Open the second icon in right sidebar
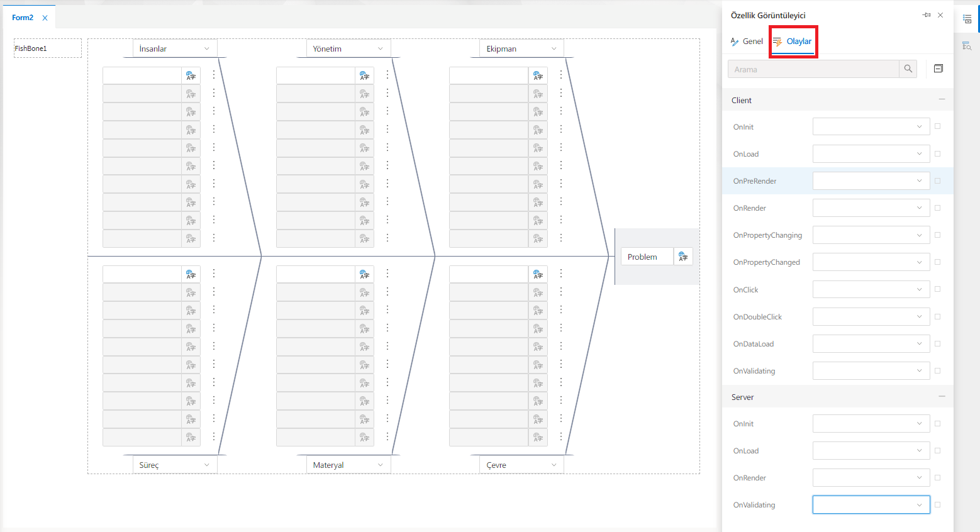Viewport: 980px width, 532px height. click(x=967, y=46)
